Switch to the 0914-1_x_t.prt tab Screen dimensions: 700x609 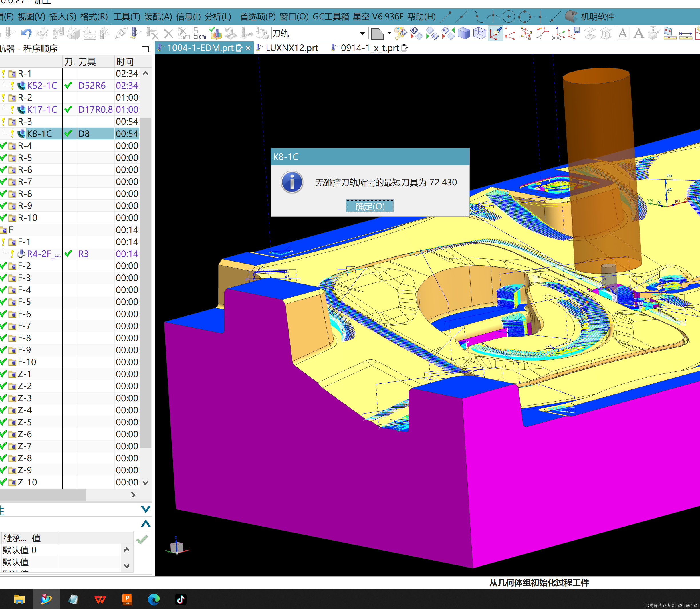(370, 48)
